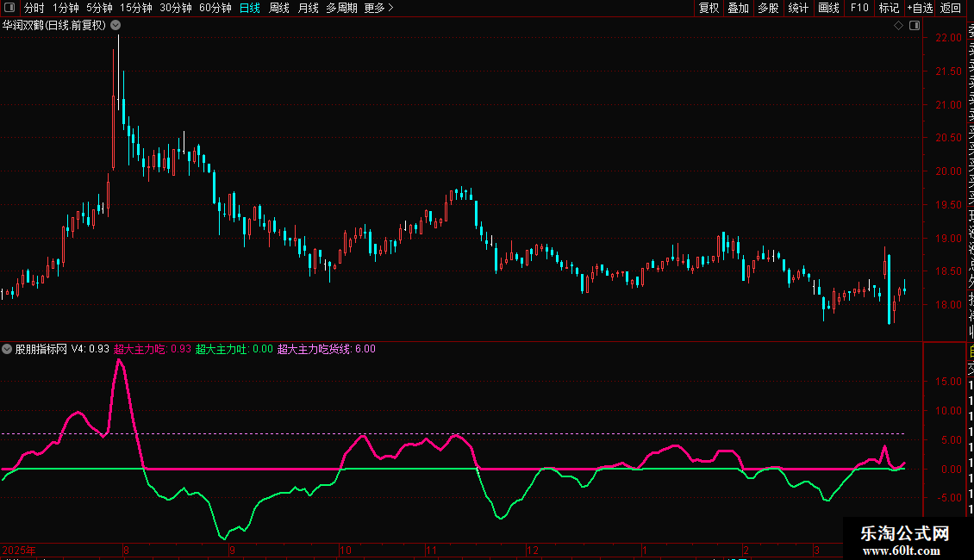Select the 多周期 multi-period tab
Viewport: 974px width, 560px height.
341,8
